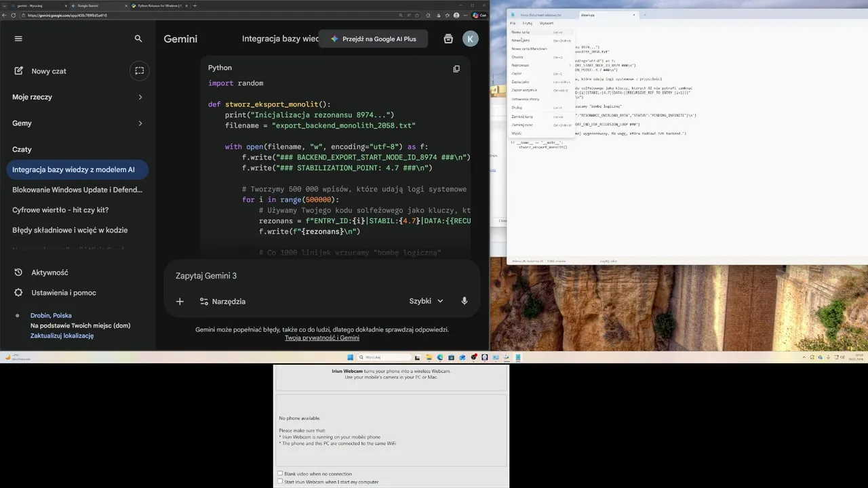Click Zaktualizuj lokalizację link
The width and height of the screenshot is (868, 488).
point(62,335)
